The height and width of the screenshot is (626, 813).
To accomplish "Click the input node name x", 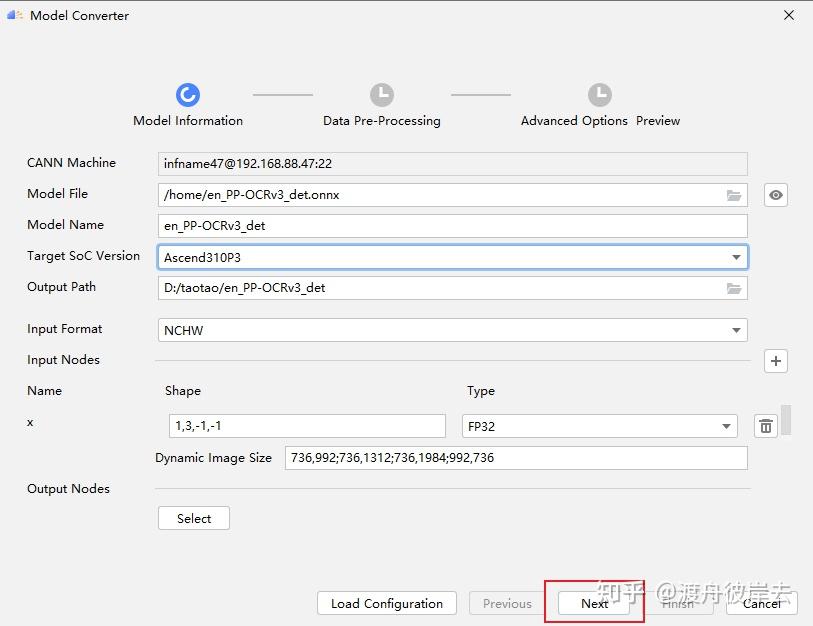I will 30,423.
